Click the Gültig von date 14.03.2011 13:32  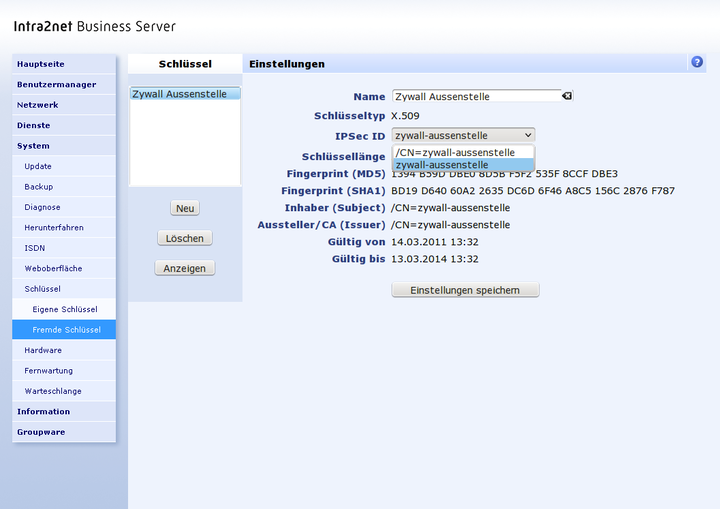tap(435, 242)
